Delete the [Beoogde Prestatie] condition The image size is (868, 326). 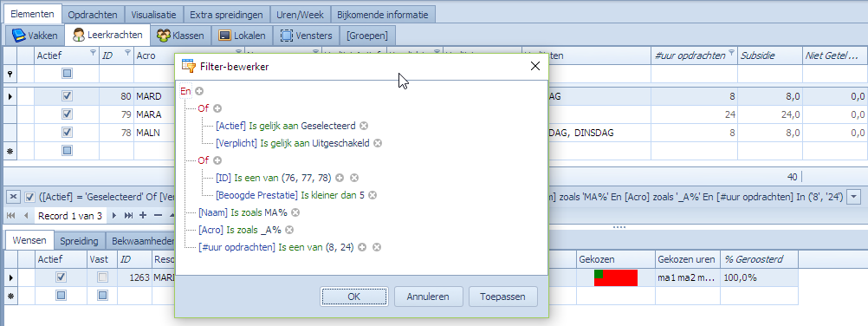tap(373, 195)
